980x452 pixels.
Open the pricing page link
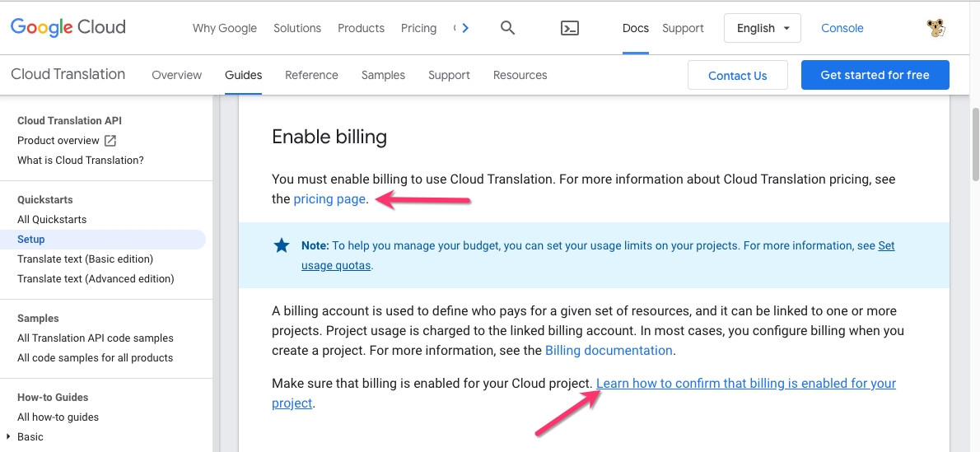coord(329,199)
